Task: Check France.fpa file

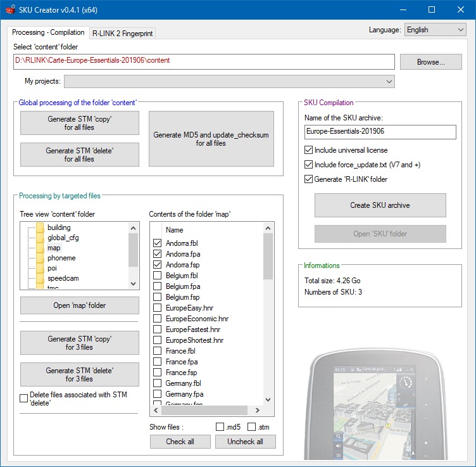Action: point(157,362)
